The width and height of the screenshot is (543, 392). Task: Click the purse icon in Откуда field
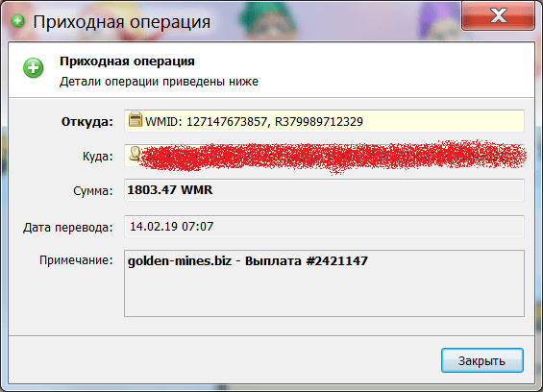click(x=136, y=119)
